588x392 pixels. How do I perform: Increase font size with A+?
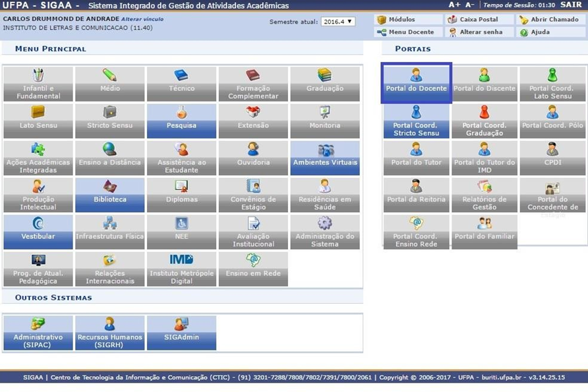[454, 5]
